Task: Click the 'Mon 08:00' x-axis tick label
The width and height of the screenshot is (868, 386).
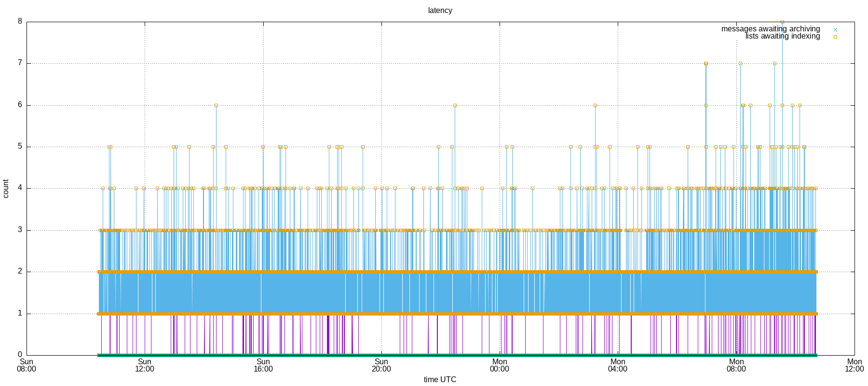Action: click(736, 365)
